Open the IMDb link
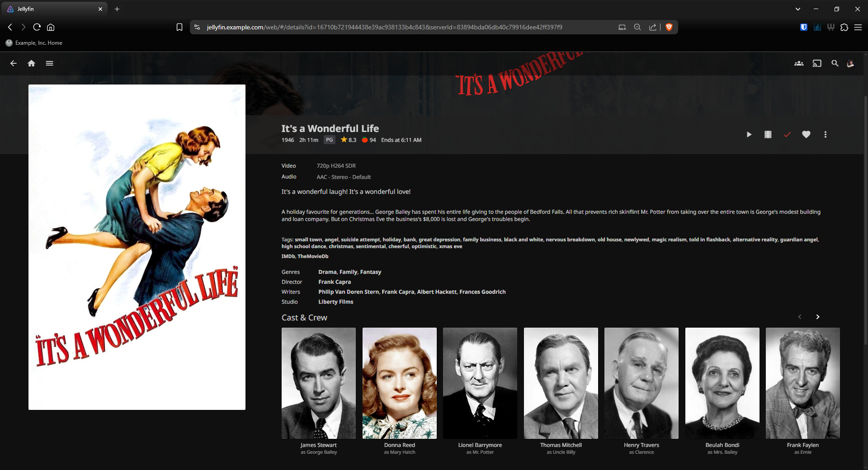The height and width of the screenshot is (470, 868). pos(288,256)
